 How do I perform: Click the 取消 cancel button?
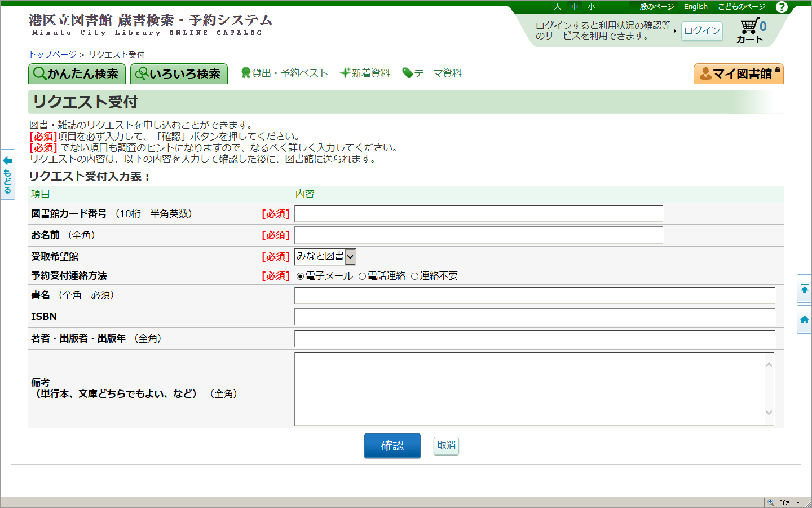click(446, 446)
